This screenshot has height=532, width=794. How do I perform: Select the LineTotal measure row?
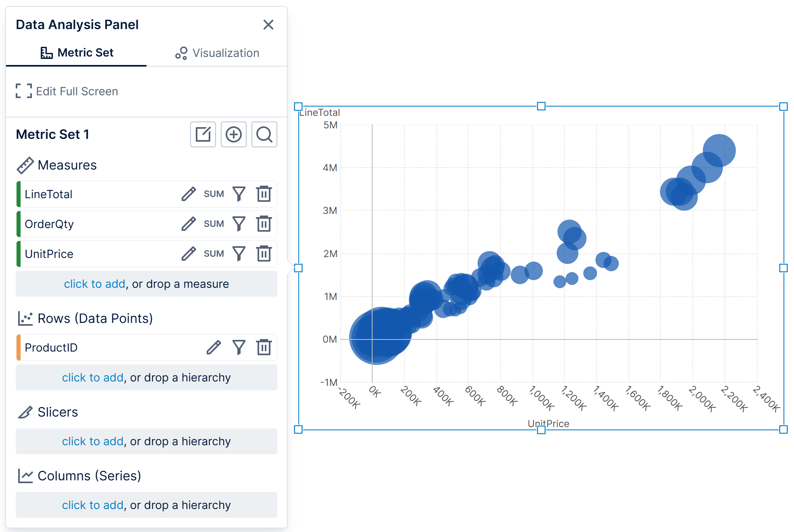147,194
